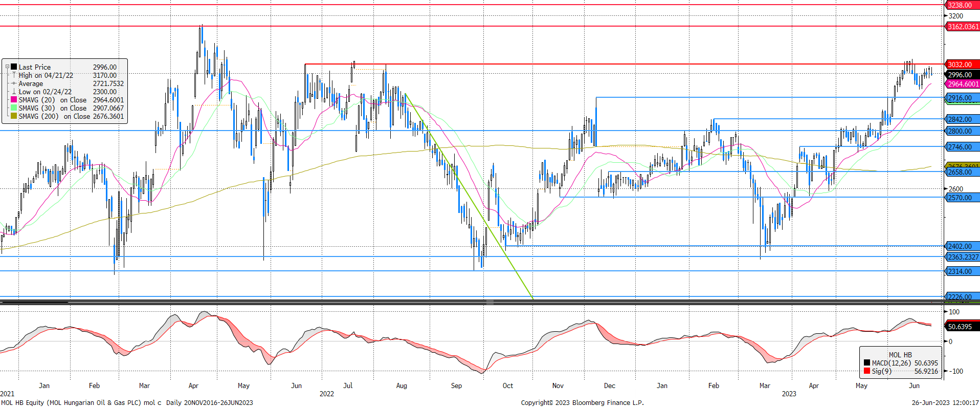Click the blue 2314.00 level tag
This screenshot has height=407, width=980.
point(962,271)
